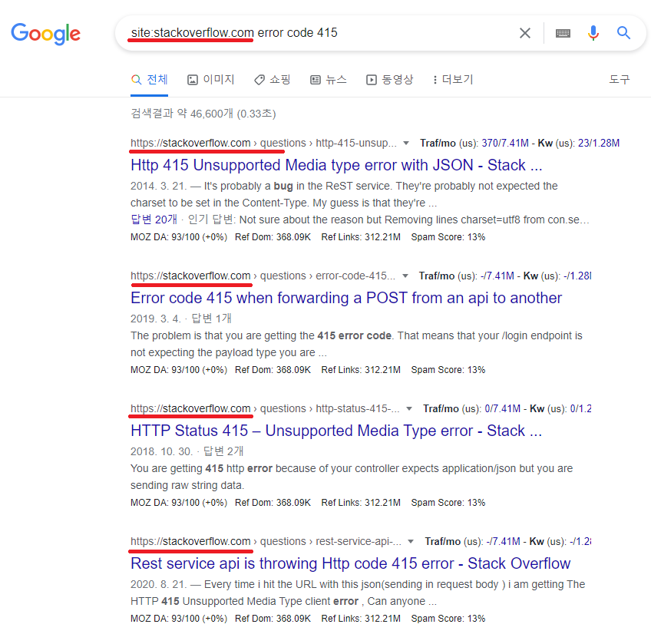Click the blue magnifier search button
This screenshot has height=644, width=651.
(x=623, y=33)
